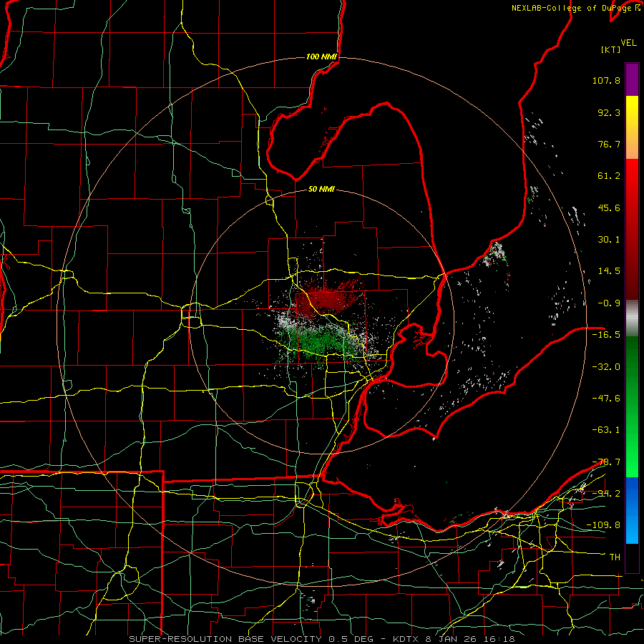The image size is (644, 644).
Task: Click the [KT] units label
Action: 611,49
